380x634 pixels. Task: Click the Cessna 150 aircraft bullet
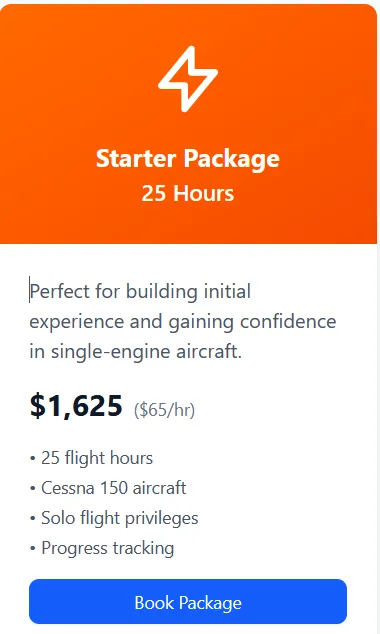[x=108, y=488]
